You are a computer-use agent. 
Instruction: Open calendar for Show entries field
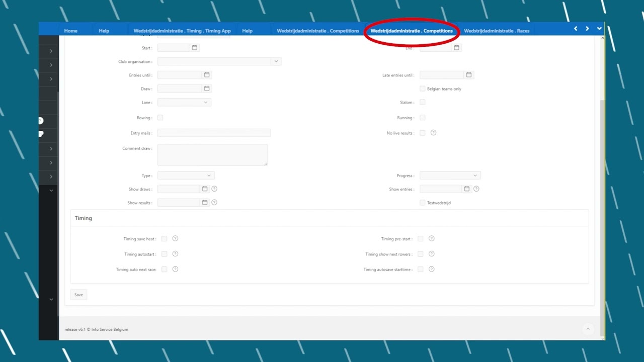click(467, 189)
